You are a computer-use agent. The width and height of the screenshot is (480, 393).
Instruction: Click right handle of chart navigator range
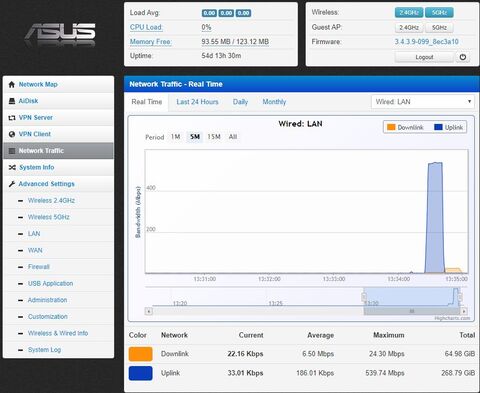click(460, 297)
